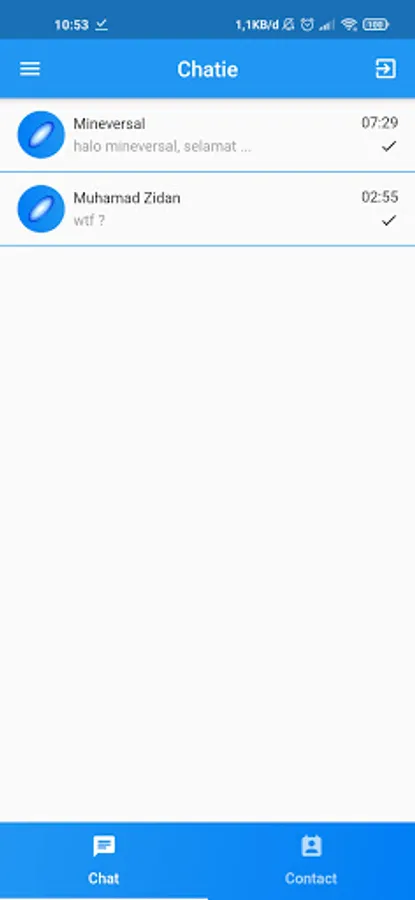Open the Muhamad Zidan conversation

[x=207, y=209]
